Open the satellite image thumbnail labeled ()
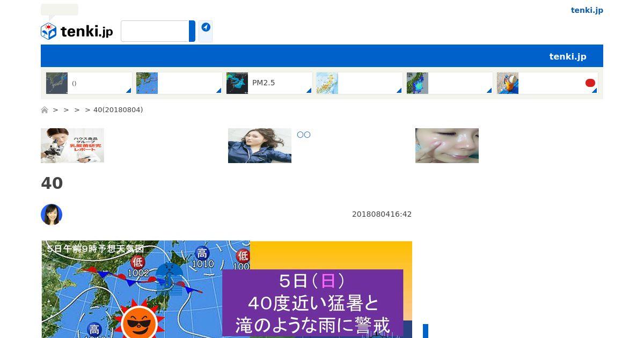644x338 pixels. (x=57, y=83)
